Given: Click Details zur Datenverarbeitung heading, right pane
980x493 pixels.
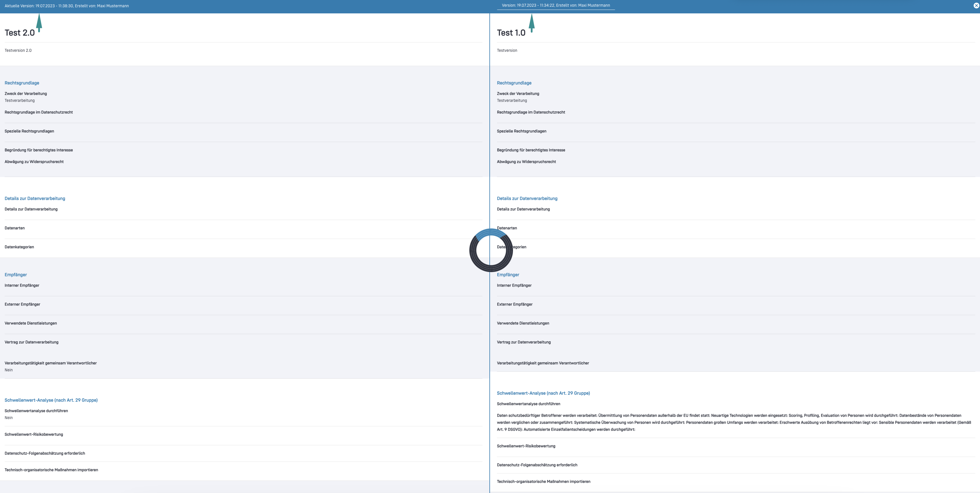Looking at the screenshot, I should (527, 198).
